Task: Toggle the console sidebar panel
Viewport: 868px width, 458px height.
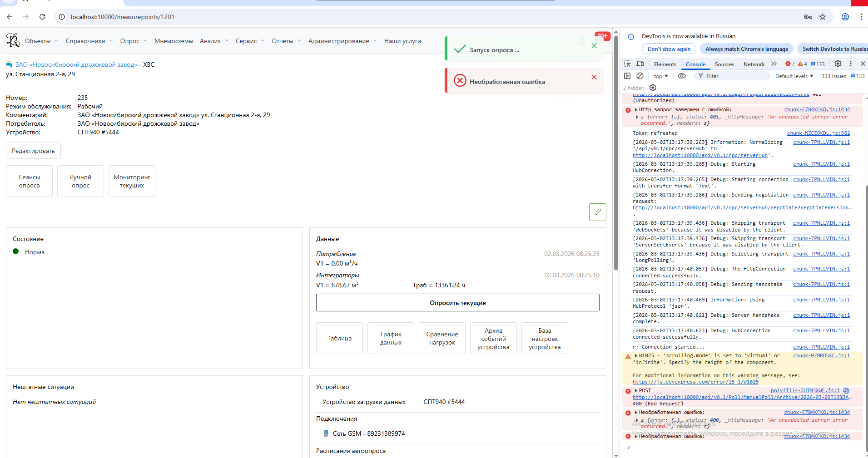Action: click(x=627, y=76)
